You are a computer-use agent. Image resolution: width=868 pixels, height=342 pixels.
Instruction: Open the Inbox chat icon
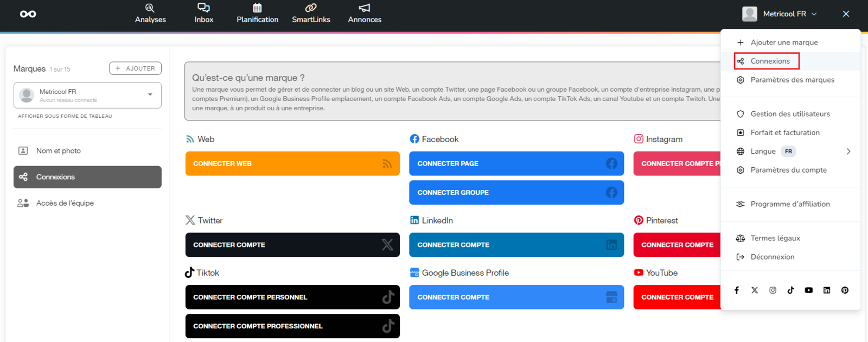pos(203,8)
